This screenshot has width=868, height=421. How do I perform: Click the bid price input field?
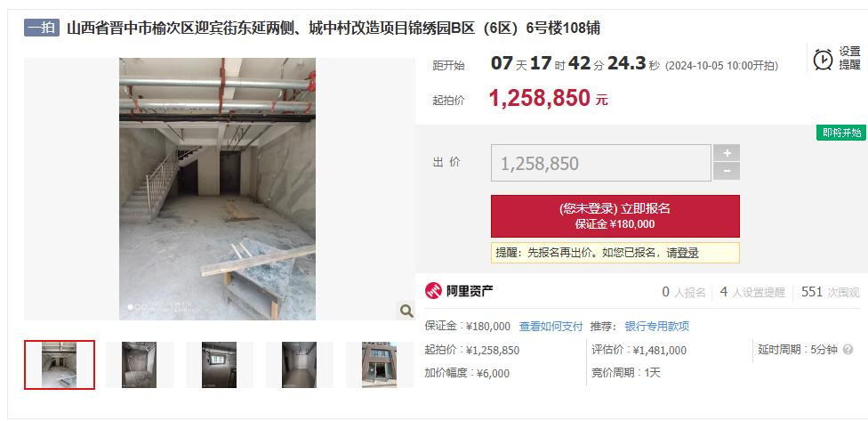pos(600,163)
